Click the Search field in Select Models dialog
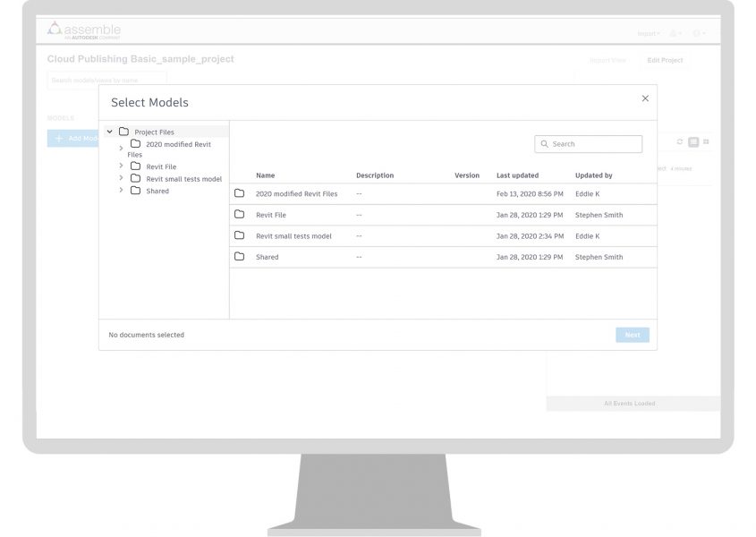Viewport: 756px width, 537px height. [x=590, y=143]
